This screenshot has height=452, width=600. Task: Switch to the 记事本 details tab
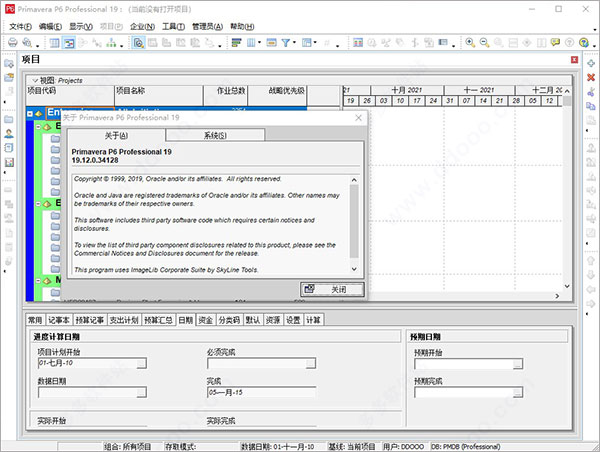[x=59, y=320]
